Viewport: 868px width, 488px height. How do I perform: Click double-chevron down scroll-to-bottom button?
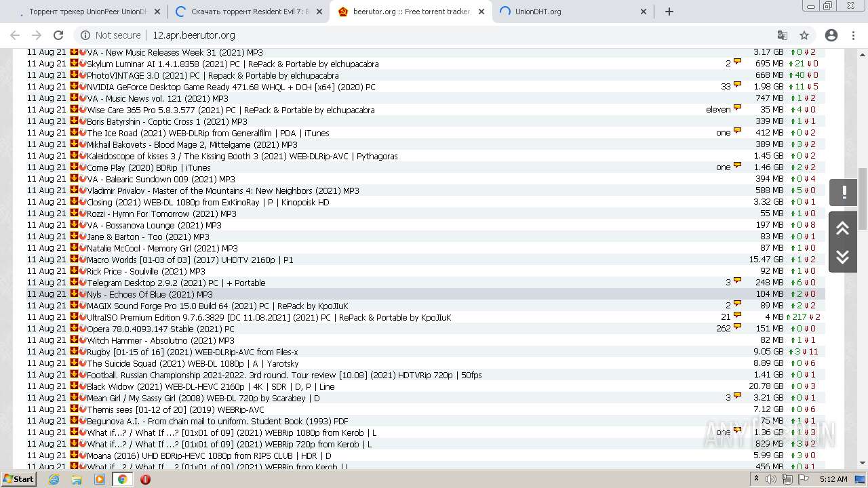coord(843,257)
